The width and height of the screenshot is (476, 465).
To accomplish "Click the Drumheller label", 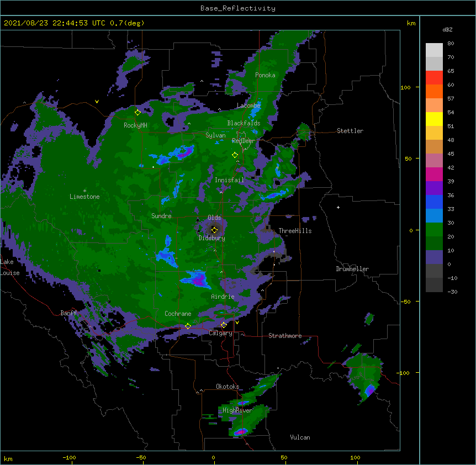I will coord(352,269).
